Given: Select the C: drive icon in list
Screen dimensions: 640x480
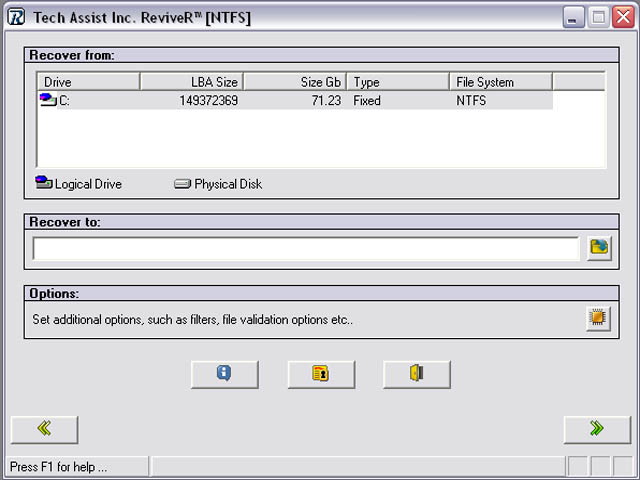Looking at the screenshot, I should 48,100.
